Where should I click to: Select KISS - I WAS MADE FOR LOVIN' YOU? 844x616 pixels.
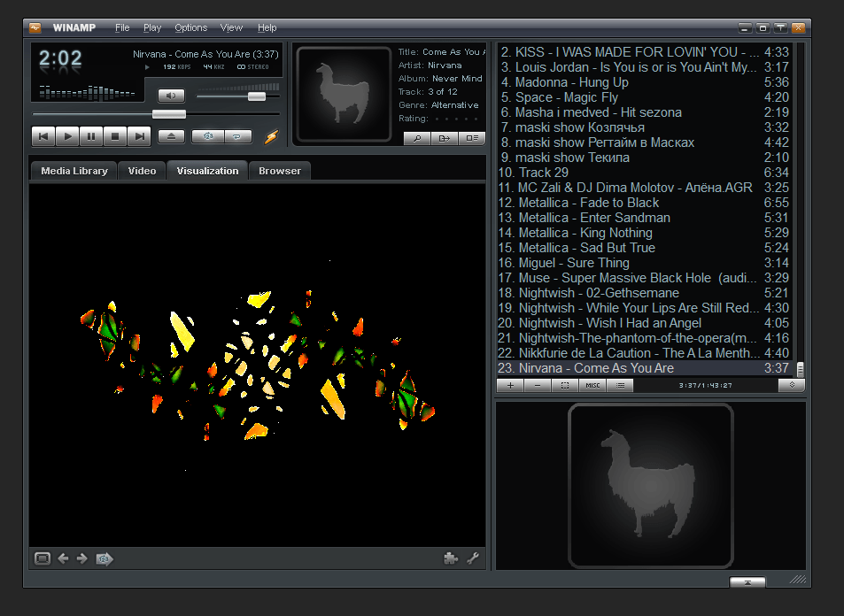pyautogui.click(x=645, y=51)
